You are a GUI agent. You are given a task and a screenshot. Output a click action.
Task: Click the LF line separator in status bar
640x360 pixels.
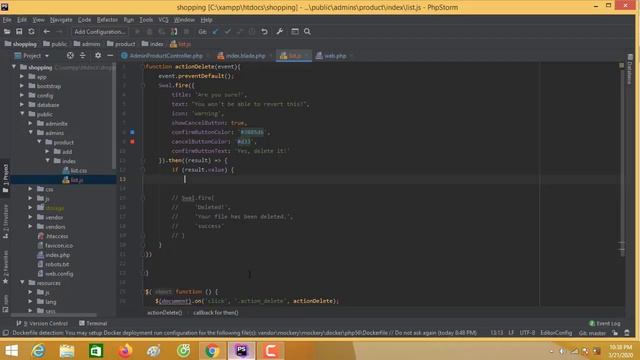pos(511,333)
